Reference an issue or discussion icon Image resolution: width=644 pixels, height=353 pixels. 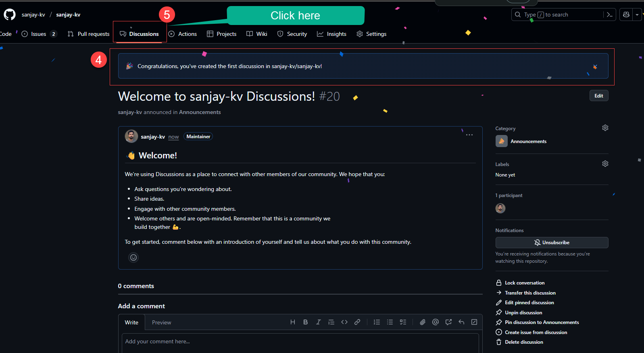(448, 322)
